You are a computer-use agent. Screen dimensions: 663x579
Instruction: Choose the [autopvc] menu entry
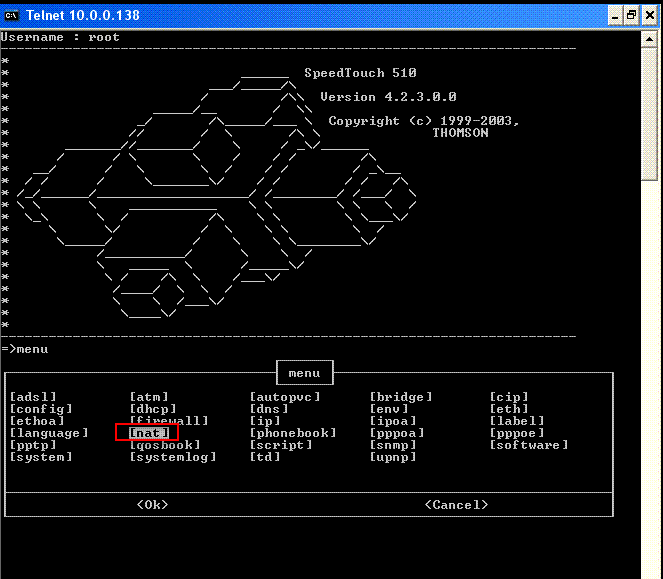coord(285,397)
